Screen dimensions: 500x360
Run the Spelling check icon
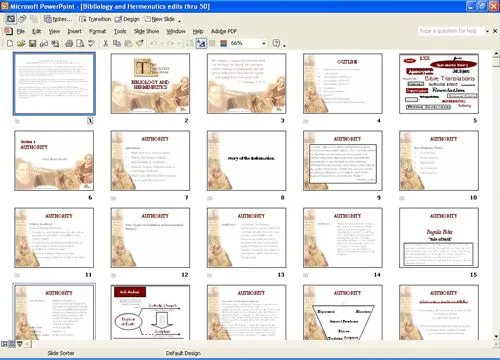pyautogui.click(x=91, y=43)
